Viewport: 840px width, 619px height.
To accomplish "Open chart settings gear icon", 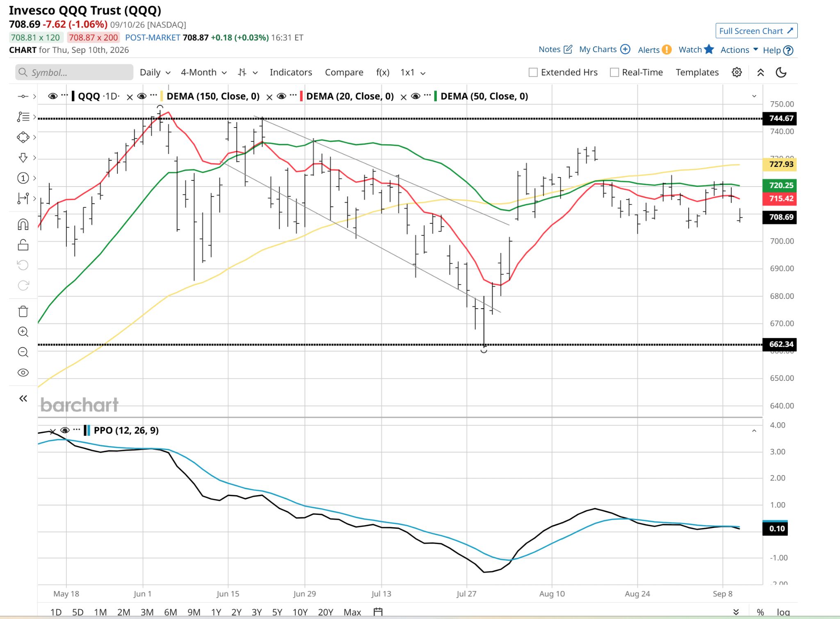I will [x=737, y=73].
